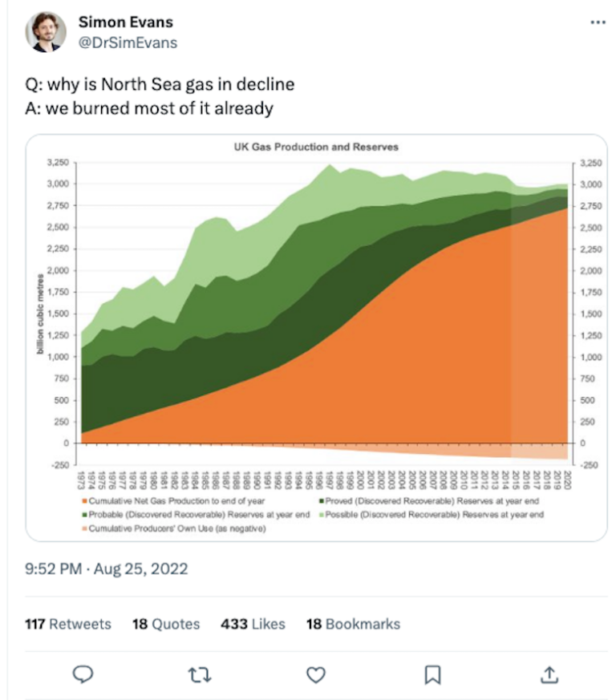Open the 18 Bookmarks count

[352, 624]
